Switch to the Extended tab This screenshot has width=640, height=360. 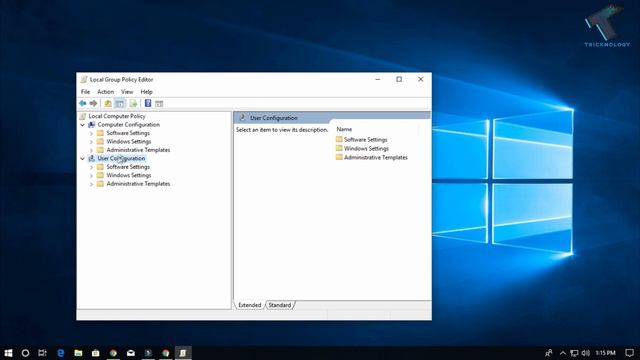click(249, 305)
